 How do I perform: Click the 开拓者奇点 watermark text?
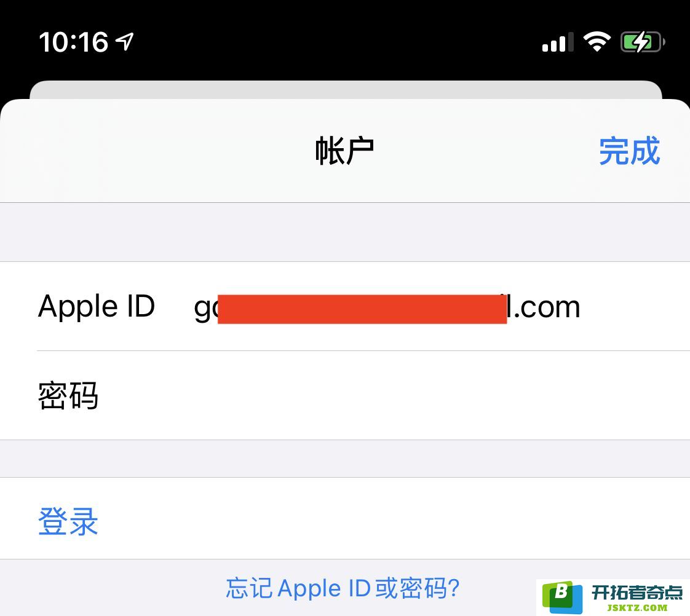coord(636,592)
